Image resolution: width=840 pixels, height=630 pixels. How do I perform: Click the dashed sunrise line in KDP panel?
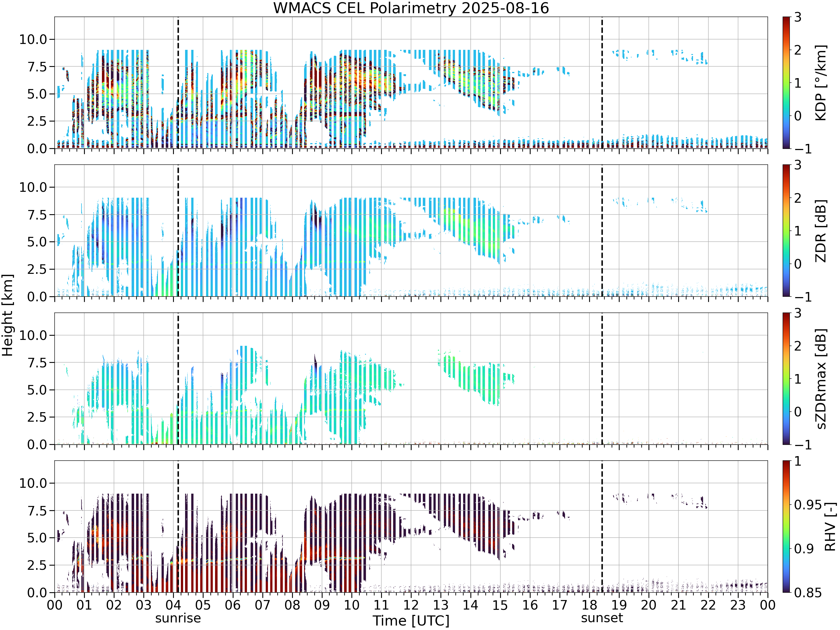[178, 82]
